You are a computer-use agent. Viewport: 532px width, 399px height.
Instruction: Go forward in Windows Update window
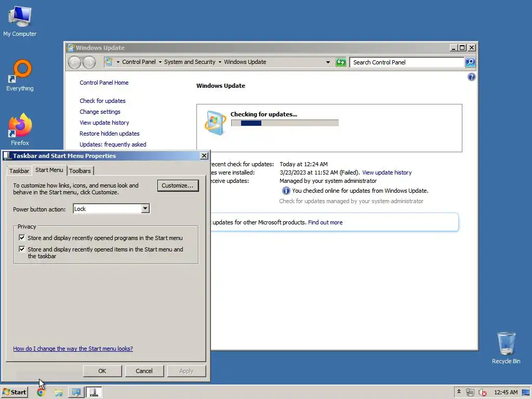(89, 62)
